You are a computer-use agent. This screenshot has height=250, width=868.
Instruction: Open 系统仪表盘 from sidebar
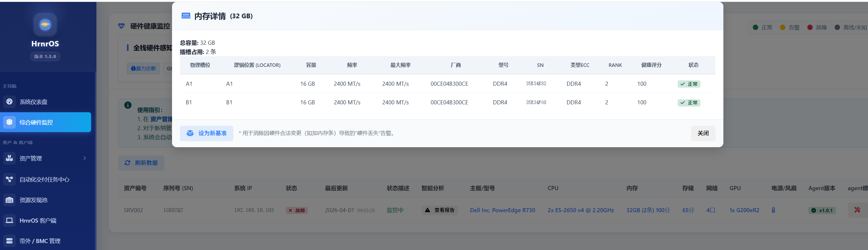point(33,102)
